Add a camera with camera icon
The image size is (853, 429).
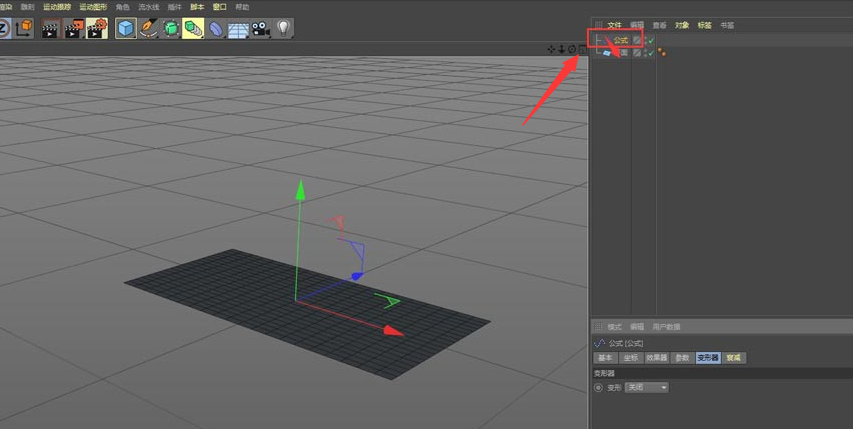click(x=261, y=28)
